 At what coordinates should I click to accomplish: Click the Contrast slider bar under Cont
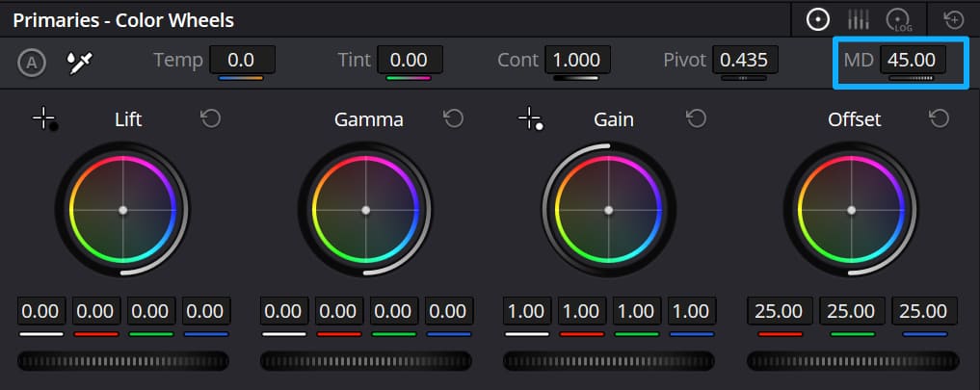[576, 78]
